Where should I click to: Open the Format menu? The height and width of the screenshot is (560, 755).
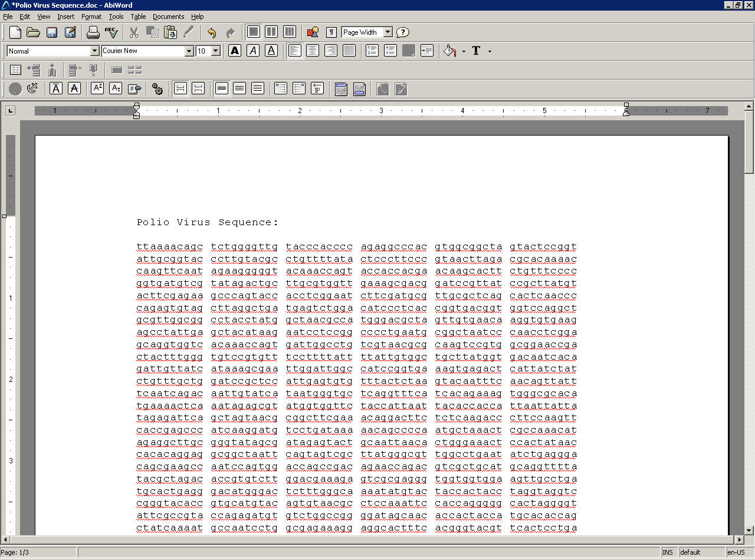click(91, 17)
